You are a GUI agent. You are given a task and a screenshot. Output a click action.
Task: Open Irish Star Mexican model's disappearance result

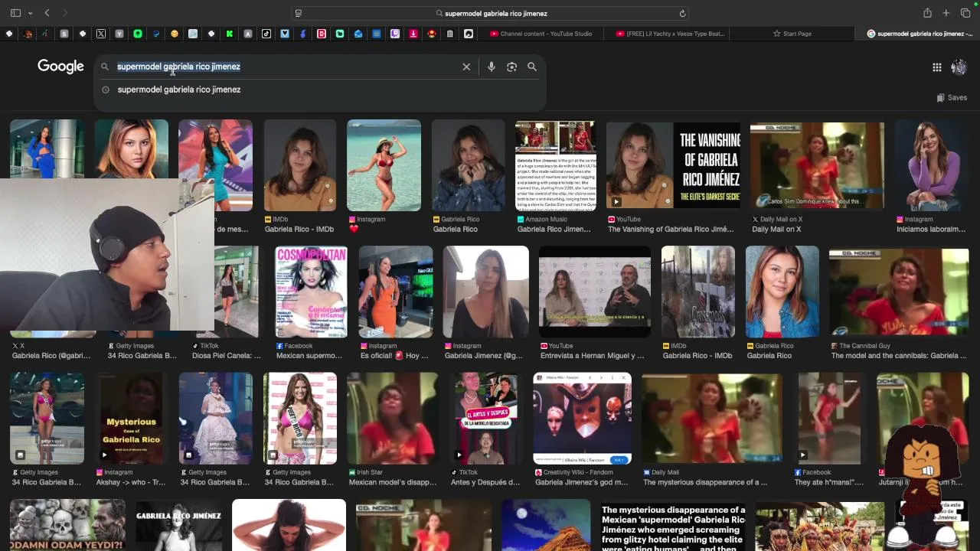pyautogui.click(x=392, y=419)
